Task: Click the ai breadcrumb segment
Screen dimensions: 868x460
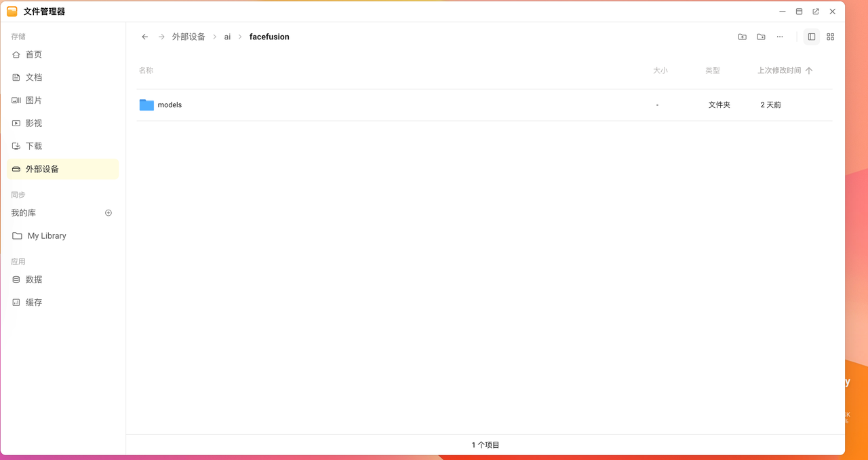Action: pos(227,37)
